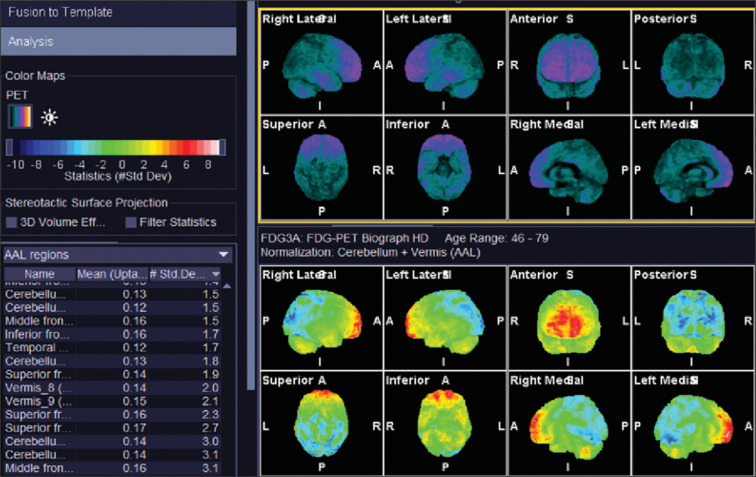Click the right handle of statistics color bar
756x477 pixels.
click(221, 147)
